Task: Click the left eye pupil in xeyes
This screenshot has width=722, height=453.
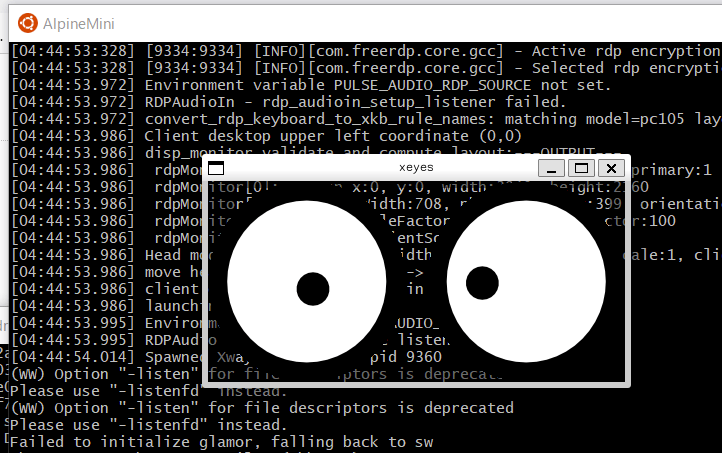Action: click(313, 289)
